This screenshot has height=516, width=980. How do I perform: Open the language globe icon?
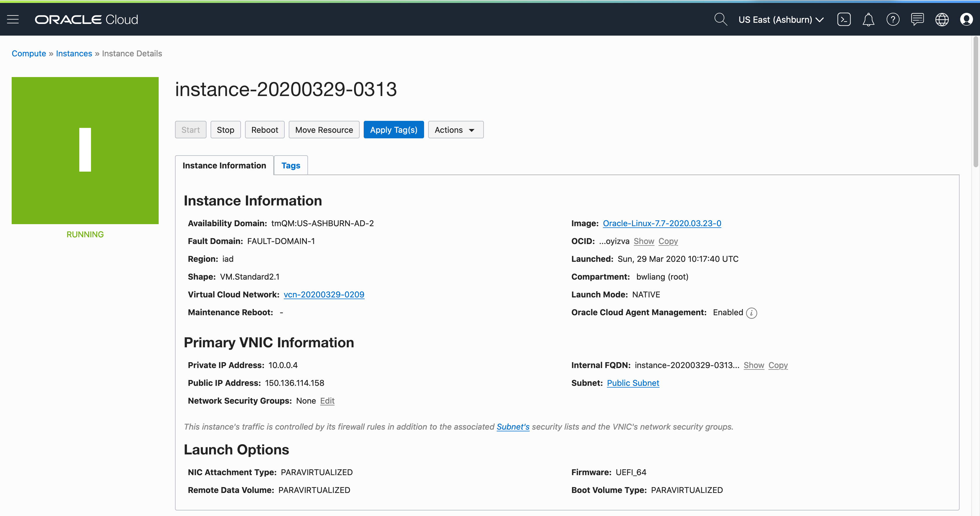click(942, 20)
